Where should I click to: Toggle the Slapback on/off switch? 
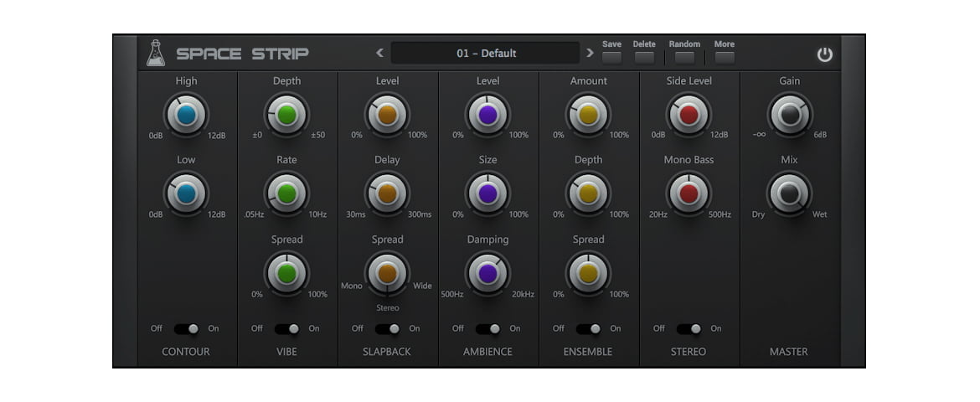coord(388,329)
